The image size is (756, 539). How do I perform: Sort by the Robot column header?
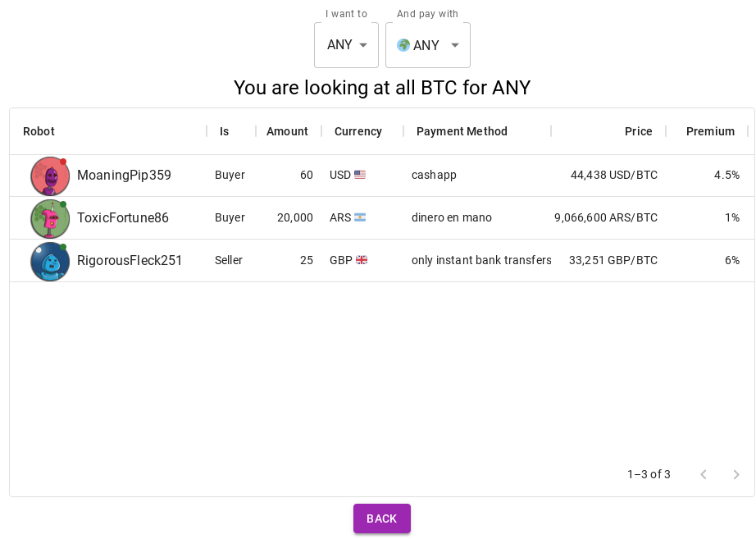[39, 131]
